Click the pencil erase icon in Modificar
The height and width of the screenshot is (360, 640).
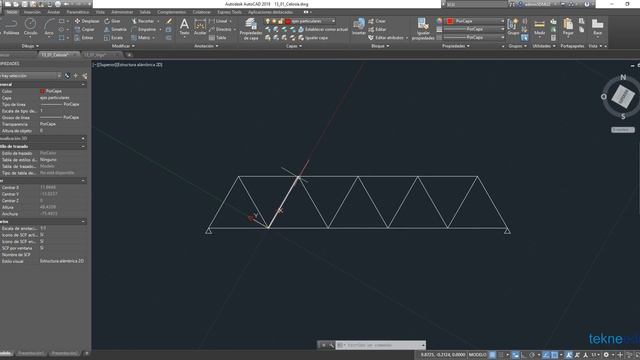[169, 21]
